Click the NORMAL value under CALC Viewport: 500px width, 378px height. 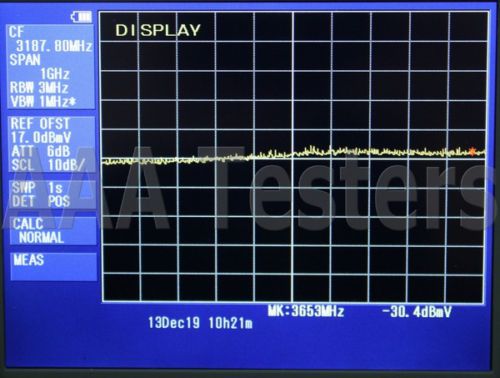click(41, 238)
